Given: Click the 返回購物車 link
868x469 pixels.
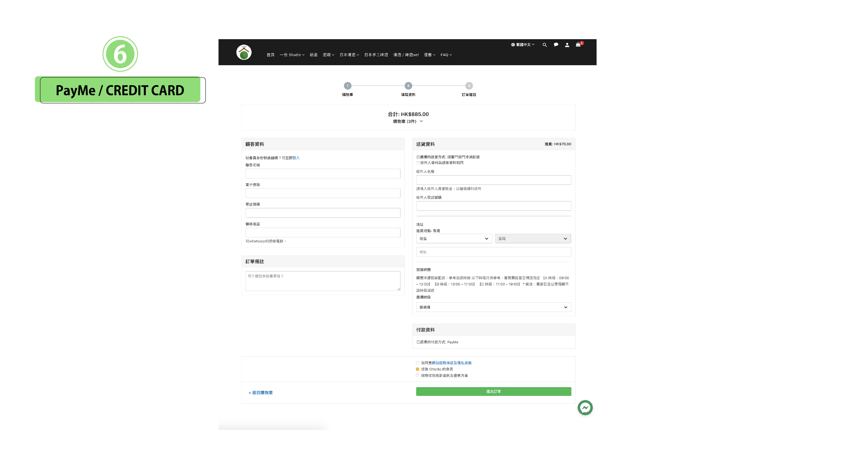Looking at the screenshot, I should point(260,393).
